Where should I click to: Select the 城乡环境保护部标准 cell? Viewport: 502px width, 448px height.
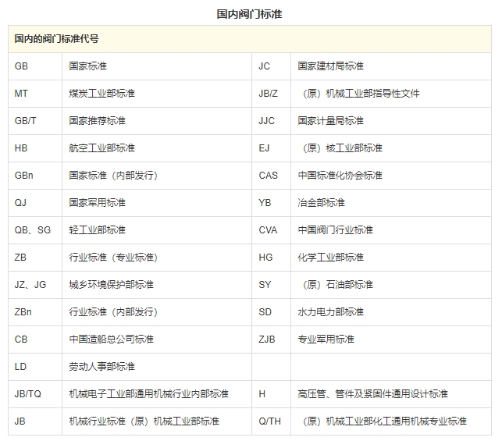157,285
